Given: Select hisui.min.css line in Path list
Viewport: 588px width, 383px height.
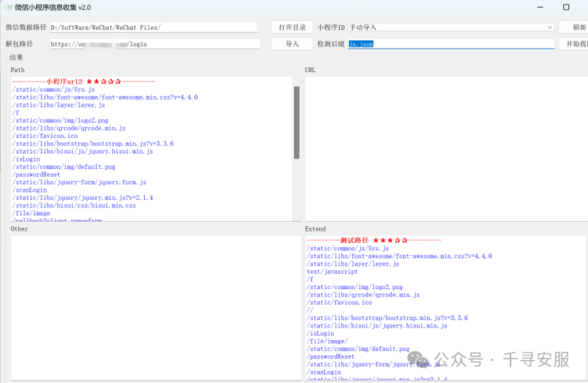Looking at the screenshot, I should [x=74, y=205].
